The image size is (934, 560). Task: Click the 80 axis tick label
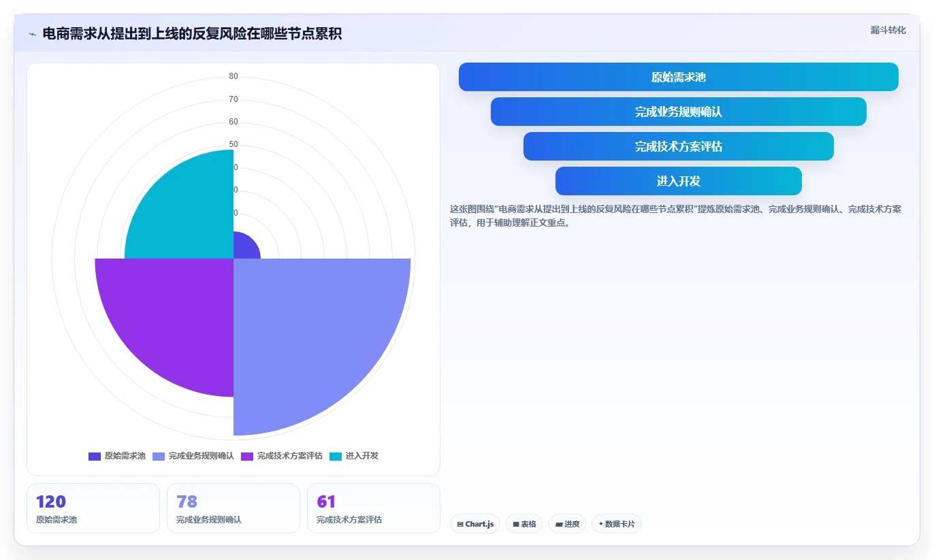tap(233, 76)
